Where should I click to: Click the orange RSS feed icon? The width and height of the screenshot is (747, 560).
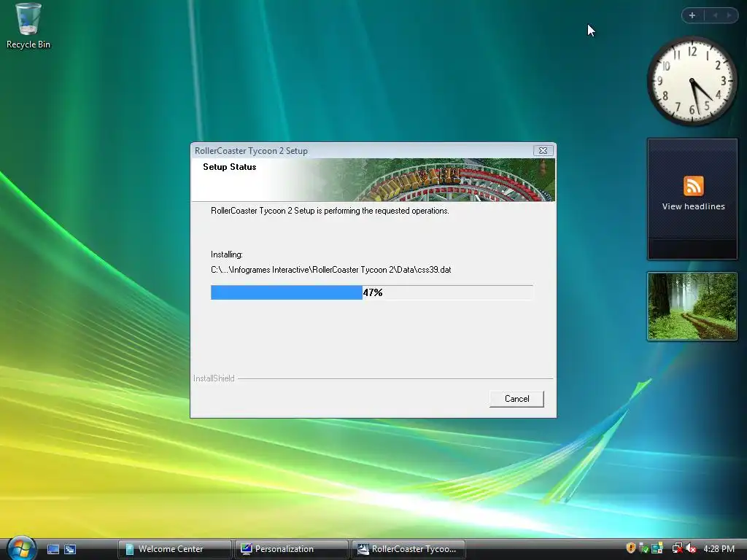[693, 186]
